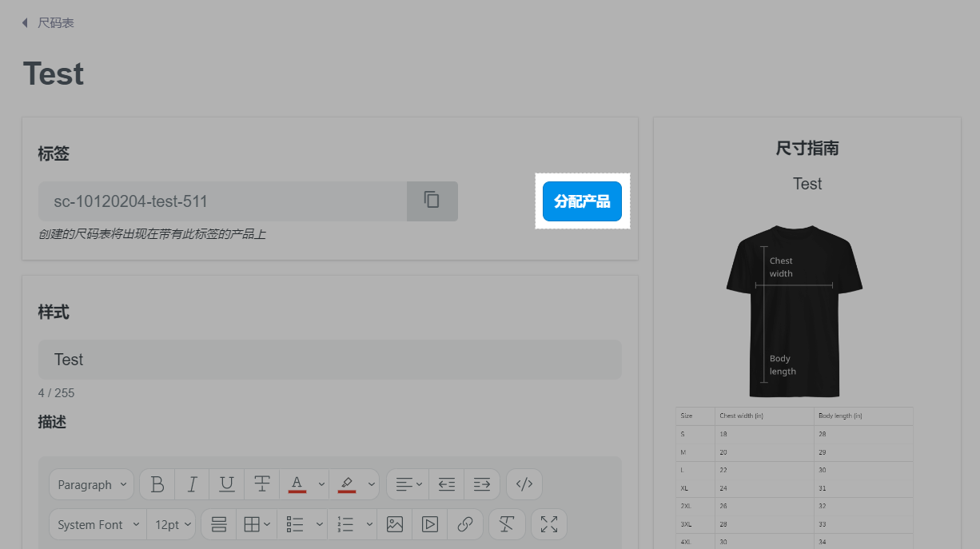Open numbered list style arrow

tap(370, 524)
